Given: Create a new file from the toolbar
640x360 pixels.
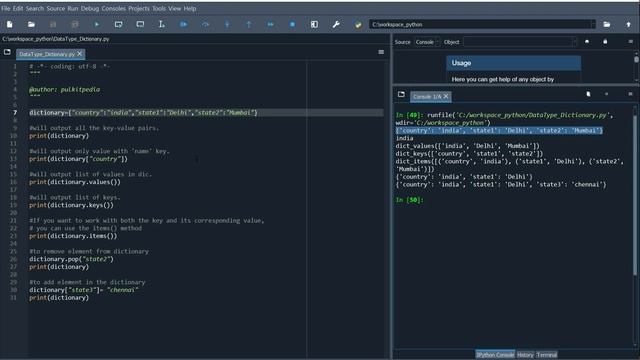Looking at the screenshot, I should [x=9, y=24].
